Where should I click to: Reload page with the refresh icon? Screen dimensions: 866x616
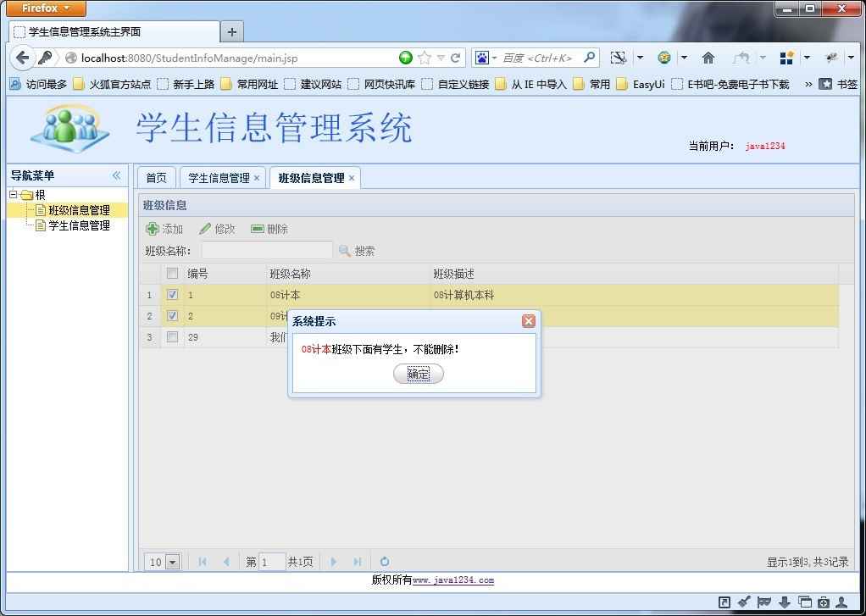pyautogui.click(x=455, y=58)
